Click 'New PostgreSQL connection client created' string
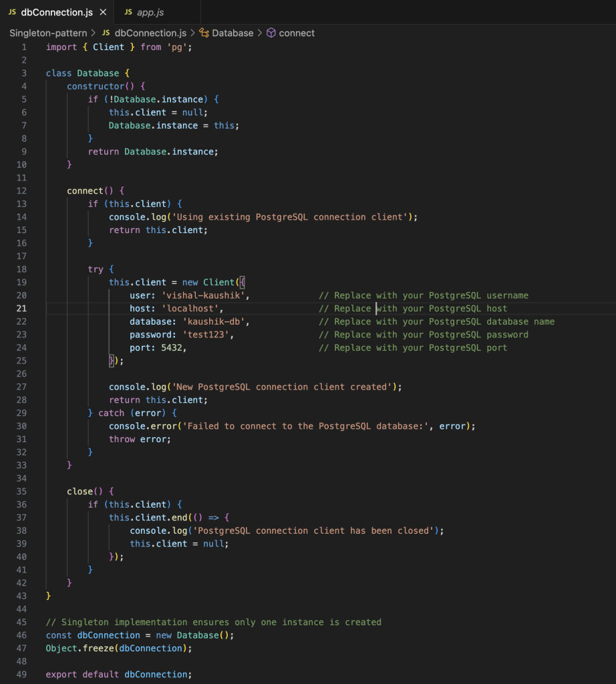 click(x=282, y=387)
